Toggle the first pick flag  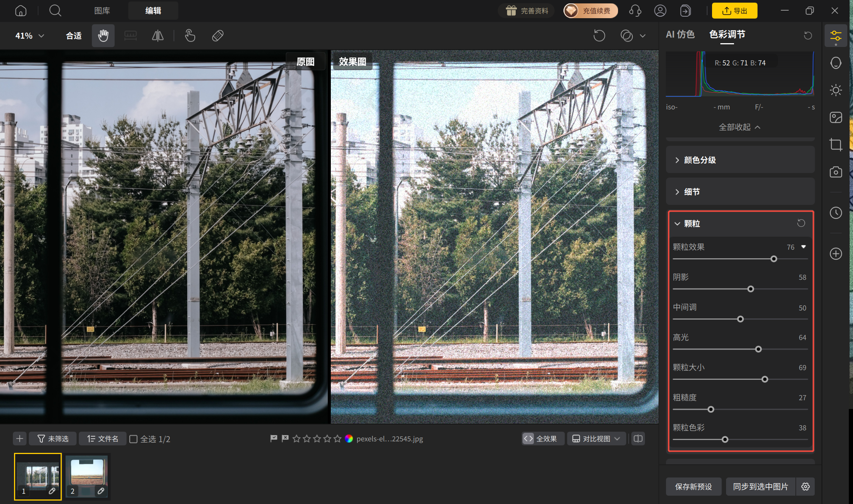(274, 438)
